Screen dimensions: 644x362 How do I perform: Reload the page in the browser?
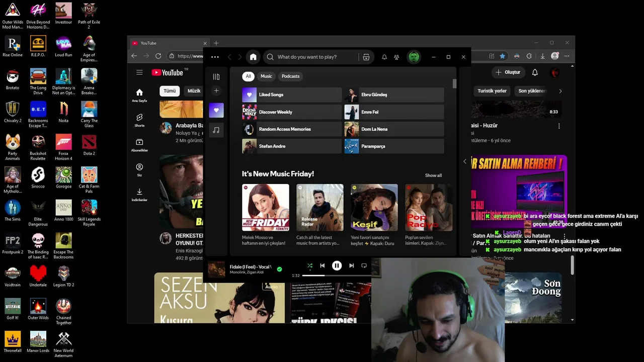158,56
